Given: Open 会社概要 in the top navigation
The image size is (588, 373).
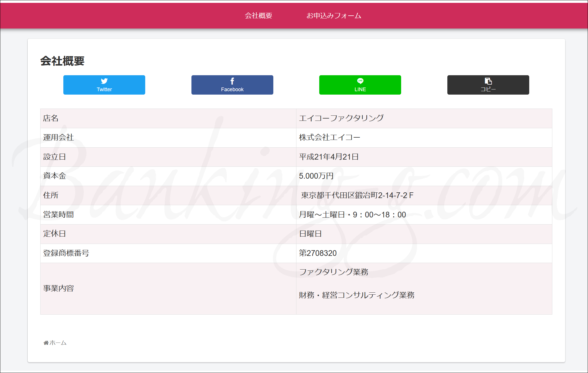Looking at the screenshot, I should [x=258, y=16].
